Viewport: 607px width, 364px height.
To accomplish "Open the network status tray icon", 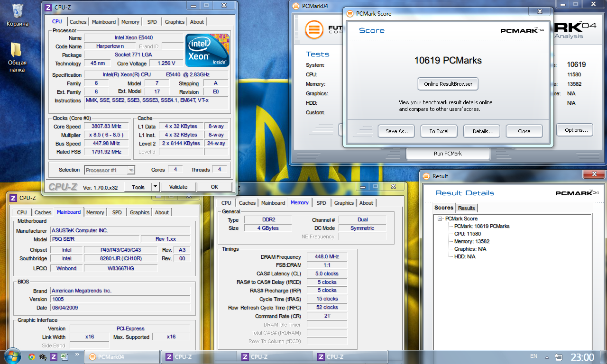I will [x=559, y=357].
